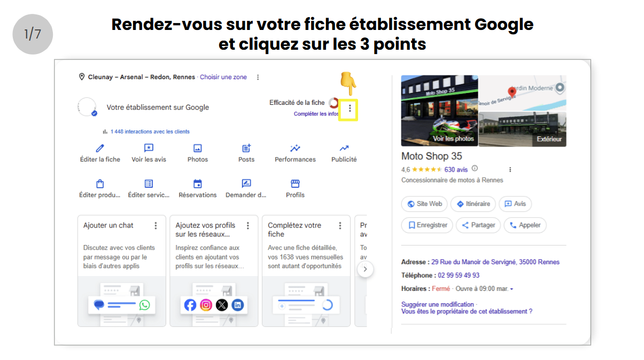This screenshot has height=360, width=644.
Task: Open Éditer produits bag icon
Action: (x=100, y=183)
